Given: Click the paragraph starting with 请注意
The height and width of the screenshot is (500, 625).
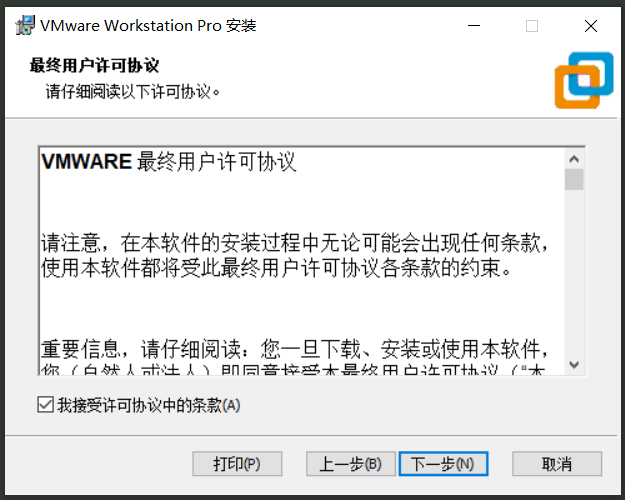Looking at the screenshot, I should 295,257.
